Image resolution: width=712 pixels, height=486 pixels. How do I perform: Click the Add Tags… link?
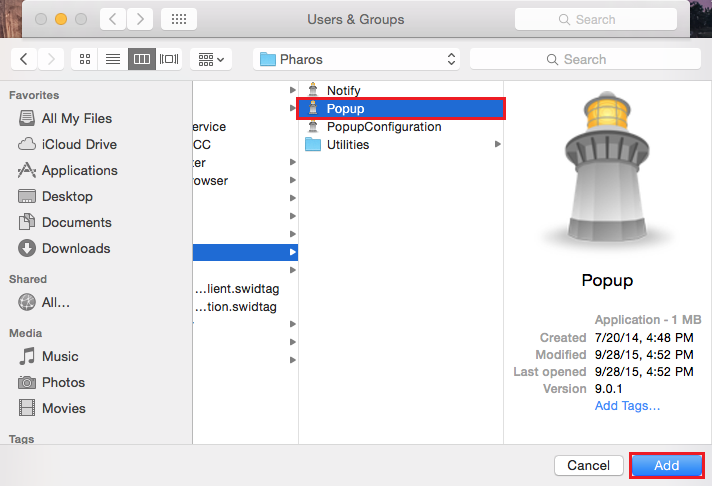tap(627, 406)
